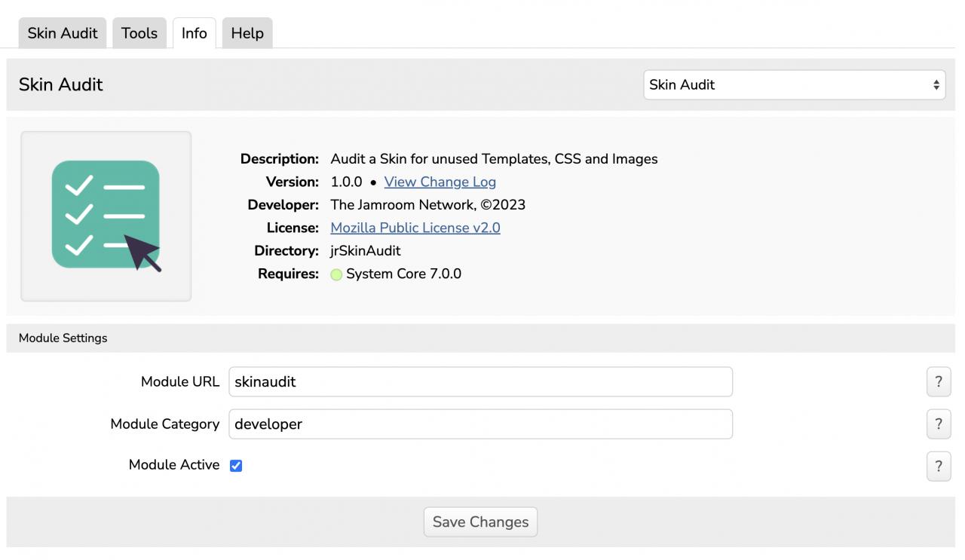Click the Save Changes button
The width and height of the screenshot is (965, 560).
480,522
